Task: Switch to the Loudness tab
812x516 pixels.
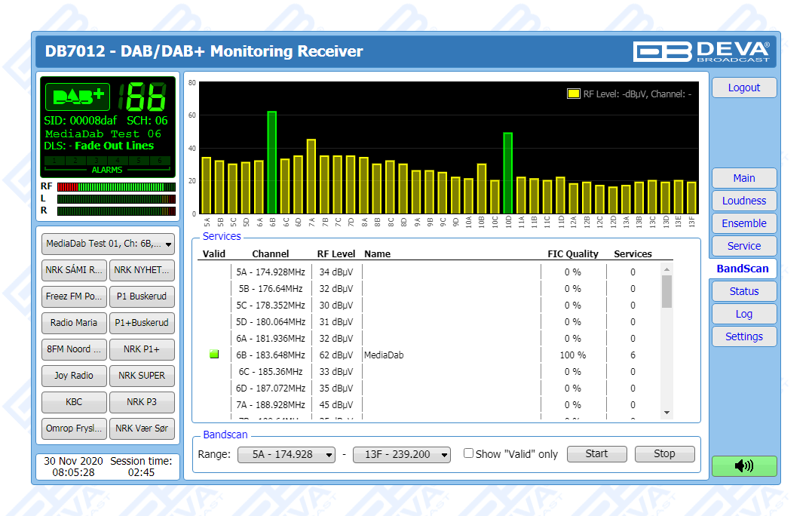Action: pos(743,201)
